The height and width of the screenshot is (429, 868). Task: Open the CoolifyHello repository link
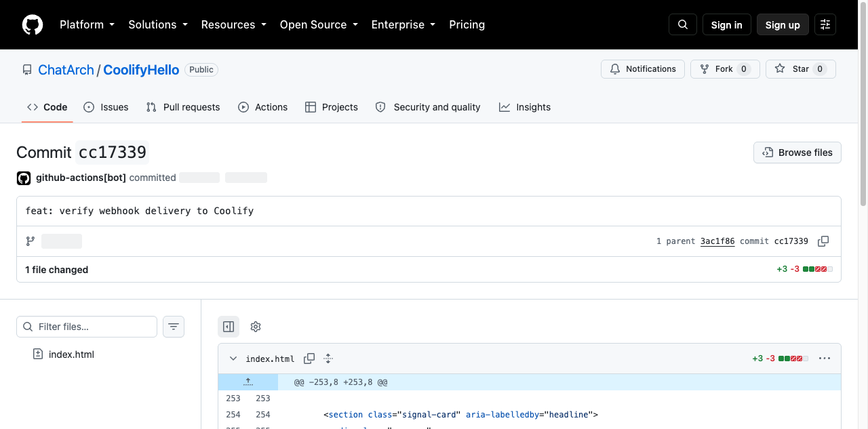(141, 70)
